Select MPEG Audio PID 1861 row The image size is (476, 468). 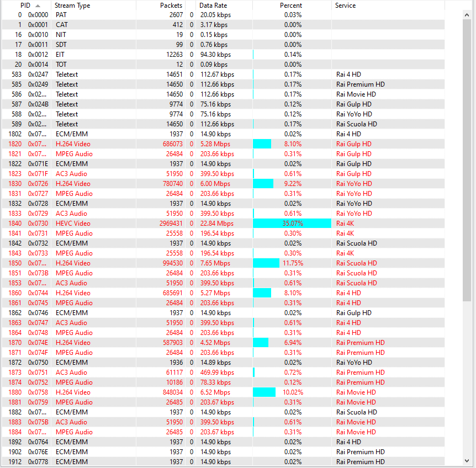point(223,303)
